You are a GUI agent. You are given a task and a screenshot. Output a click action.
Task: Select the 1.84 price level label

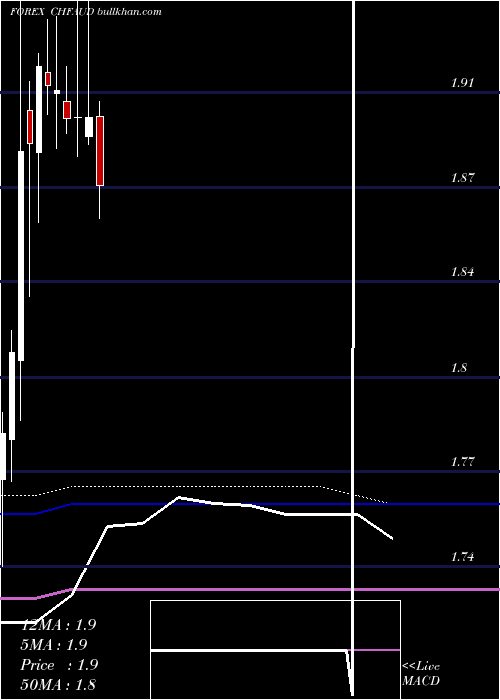(x=462, y=271)
